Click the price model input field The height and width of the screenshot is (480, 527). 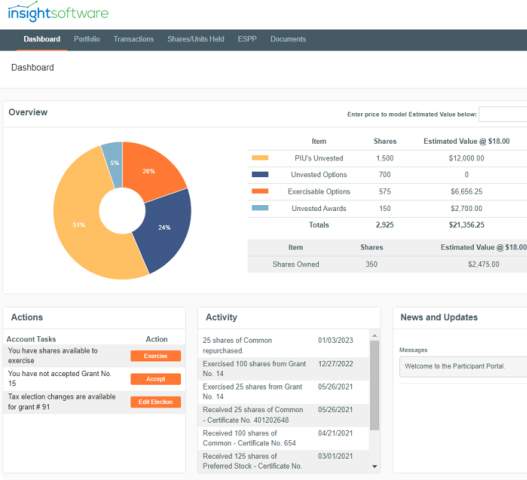pos(503,114)
